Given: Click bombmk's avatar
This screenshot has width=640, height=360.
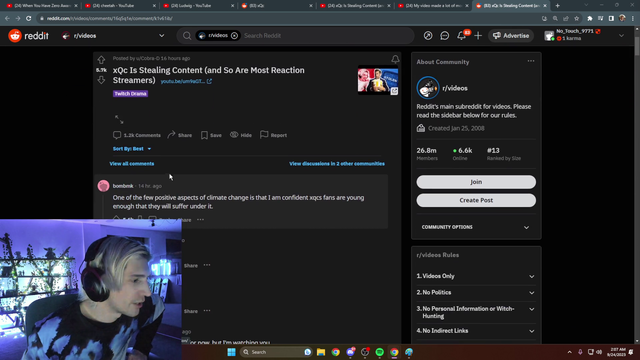Looking at the screenshot, I should point(103,186).
